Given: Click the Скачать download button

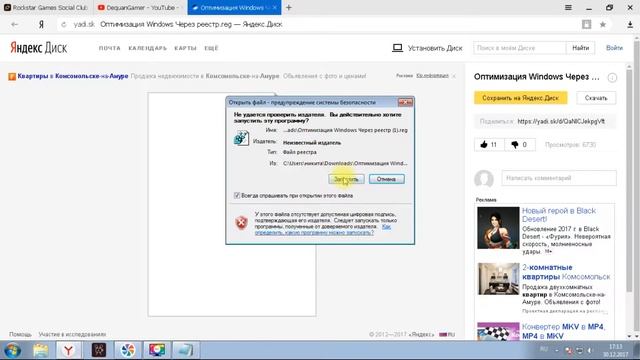Looking at the screenshot, I should pos(596,98).
